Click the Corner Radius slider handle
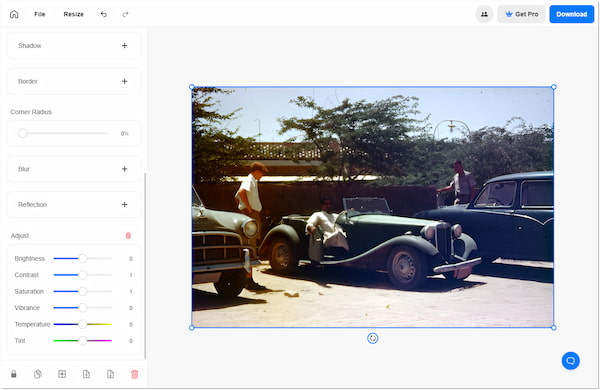The image size is (600, 390). (x=23, y=133)
